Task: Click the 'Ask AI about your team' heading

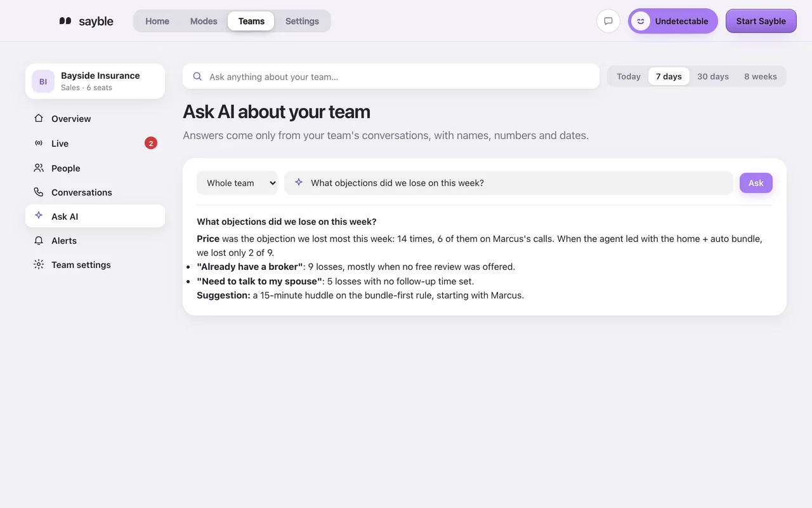Action: 277,112
